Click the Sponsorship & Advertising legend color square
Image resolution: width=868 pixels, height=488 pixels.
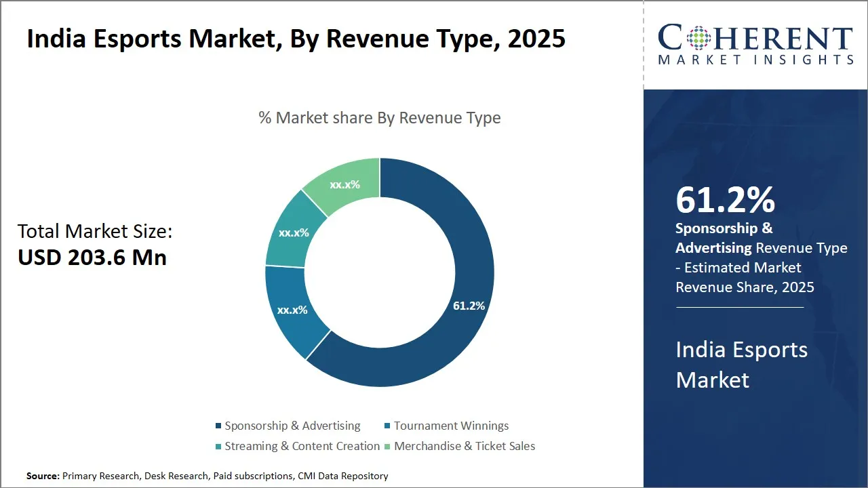(218, 426)
